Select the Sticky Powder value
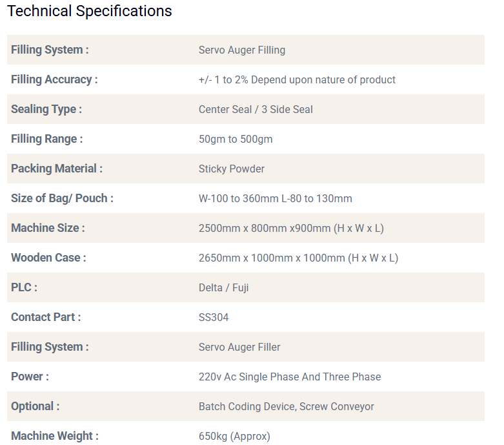This screenshot has width=504, height=445. point(231,169)
